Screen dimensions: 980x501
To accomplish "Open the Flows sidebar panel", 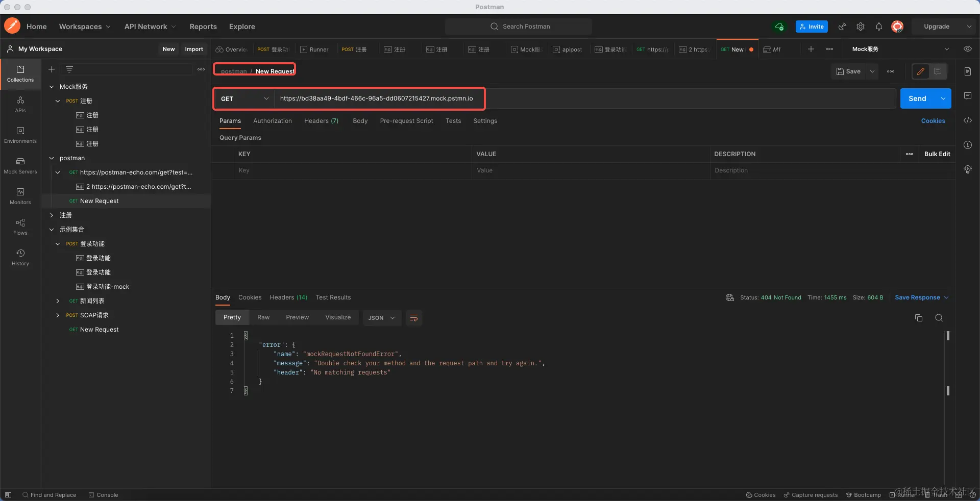I will (20, 227).
